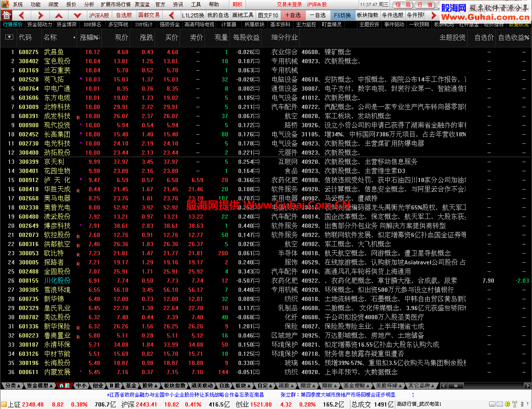Click the red up arrow toolbar icon
The height and width of the screenshot is (409, 532).
tap(59, 15)
